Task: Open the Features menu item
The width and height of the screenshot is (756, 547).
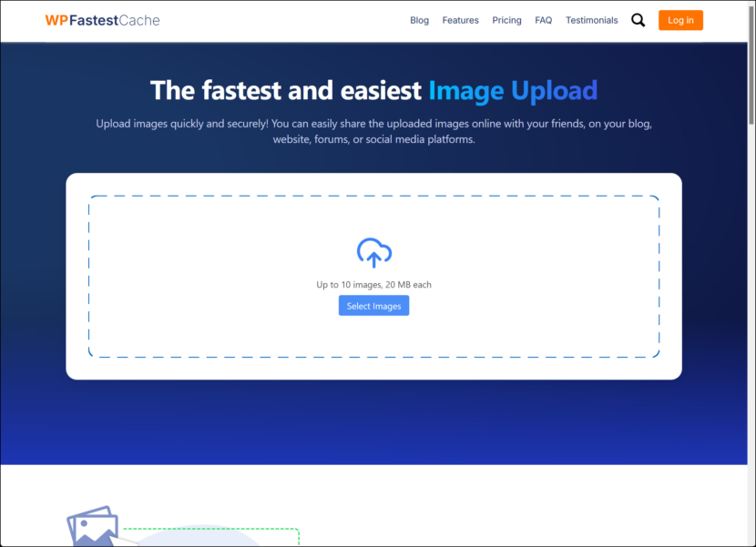Action: tap(461, 20)
